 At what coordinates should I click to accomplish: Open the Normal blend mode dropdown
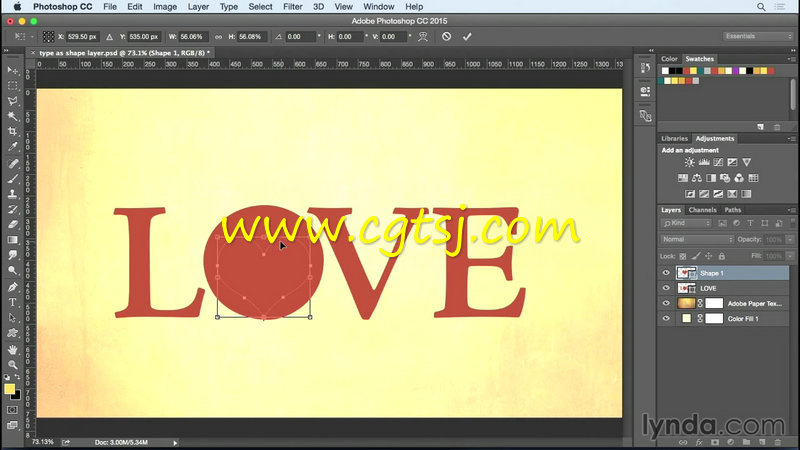pyautogui.click(x=697, y=239)
